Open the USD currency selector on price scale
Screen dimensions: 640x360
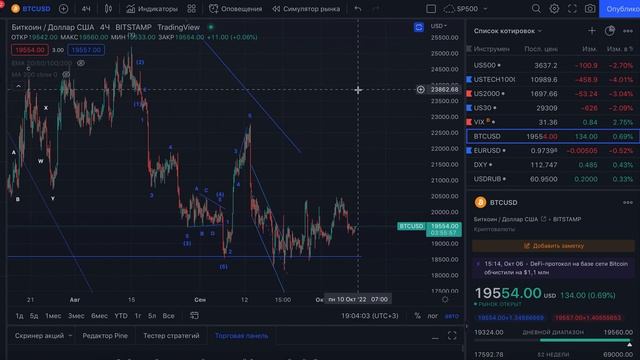pyautogui.click(x=439, y=26)
